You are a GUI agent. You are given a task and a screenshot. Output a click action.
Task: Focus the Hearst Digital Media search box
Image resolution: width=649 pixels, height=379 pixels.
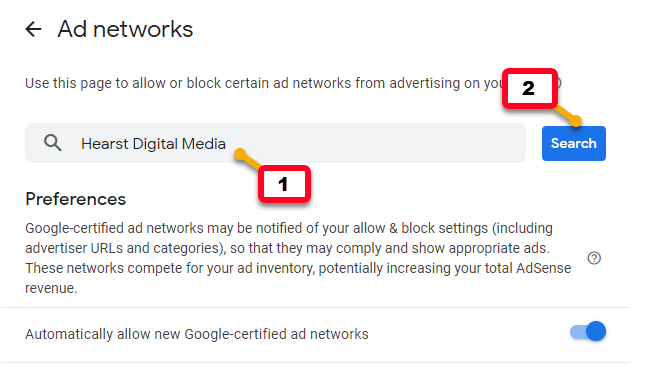[x=275, y=143]
